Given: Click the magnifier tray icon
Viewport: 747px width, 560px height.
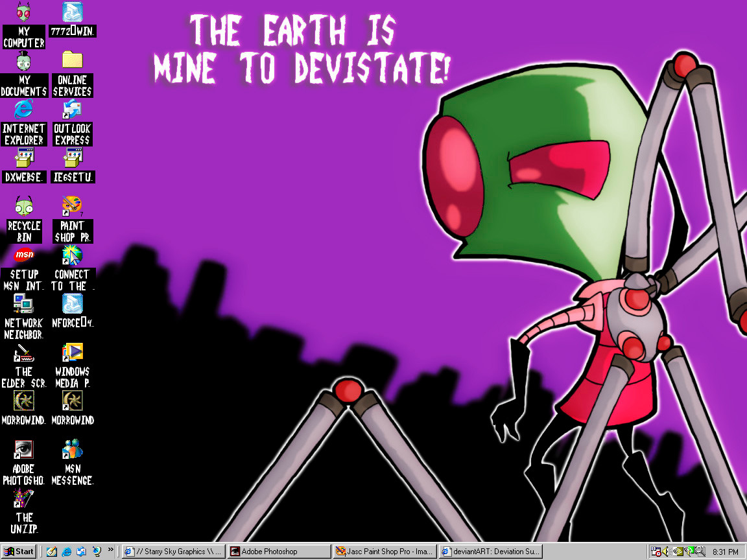Looking at the screenshot, I should pos(700,552).
